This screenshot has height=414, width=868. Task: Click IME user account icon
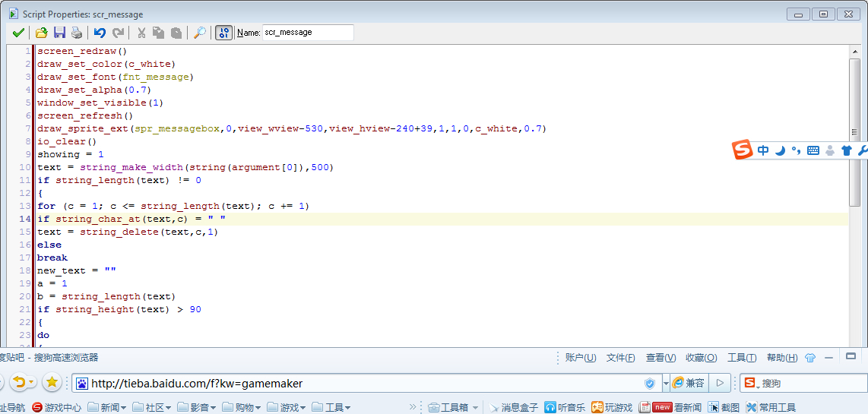pyautogui.click(x=829, y=150)
